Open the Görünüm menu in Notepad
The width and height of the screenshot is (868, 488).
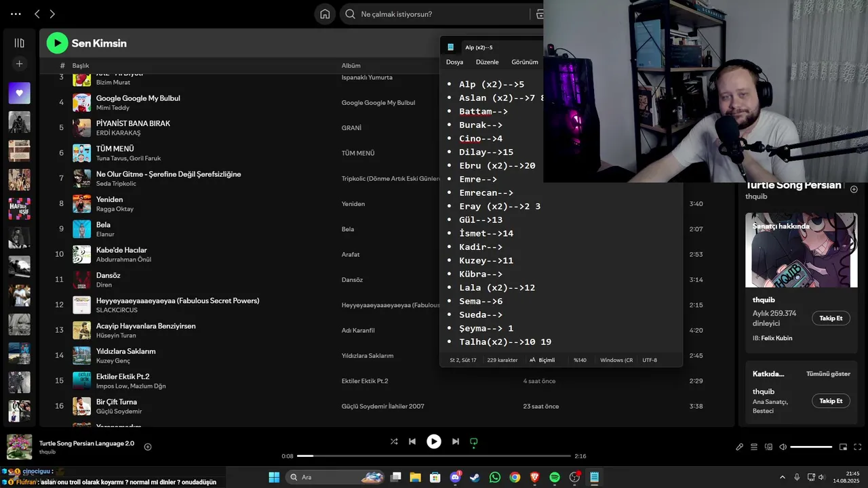pyautogui.click(x=524, y=62)
